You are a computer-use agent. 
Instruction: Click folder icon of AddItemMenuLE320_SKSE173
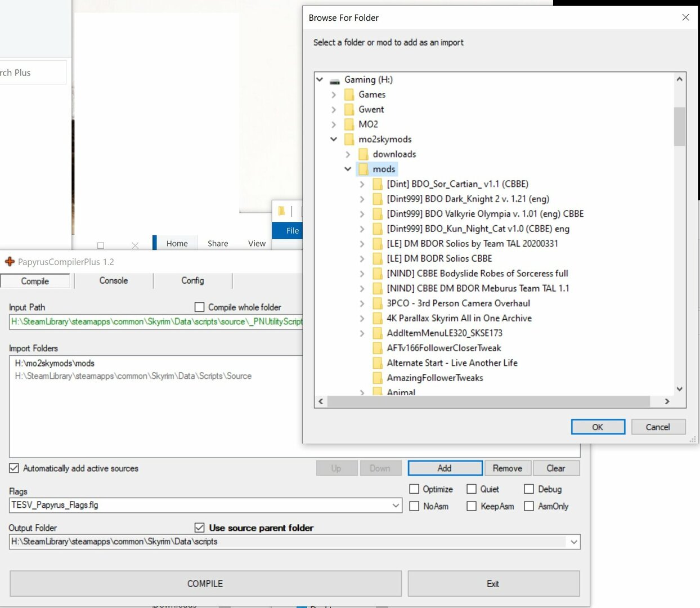pyautogui.click(x=377, y=333)
